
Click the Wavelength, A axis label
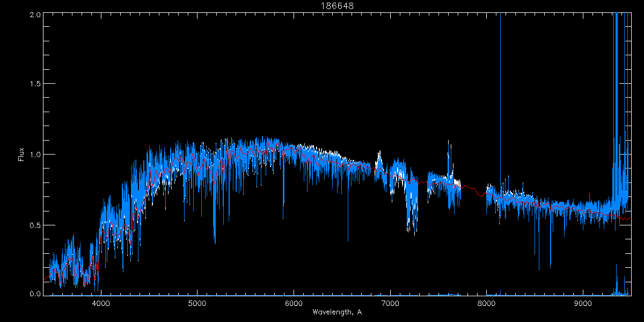coord(337,312)
